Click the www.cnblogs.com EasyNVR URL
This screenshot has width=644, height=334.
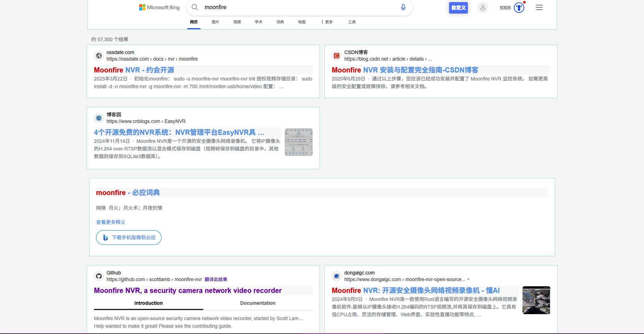[146, 121]
